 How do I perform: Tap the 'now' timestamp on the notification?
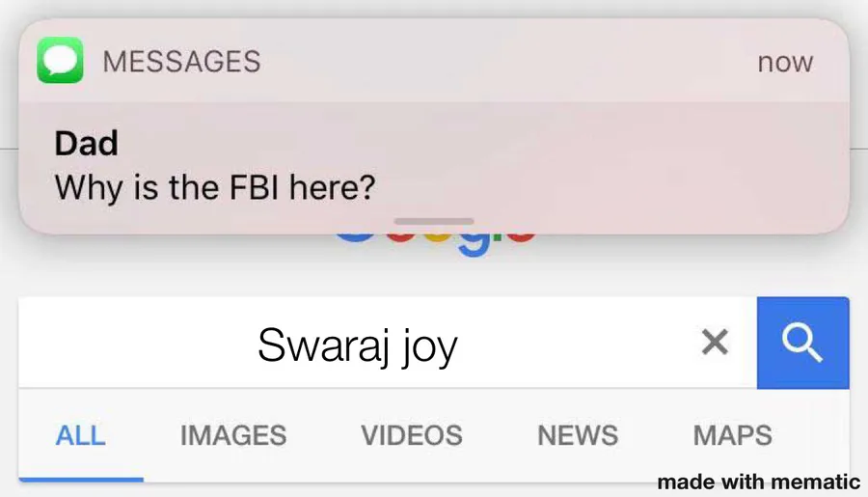(x=785, y=62)
